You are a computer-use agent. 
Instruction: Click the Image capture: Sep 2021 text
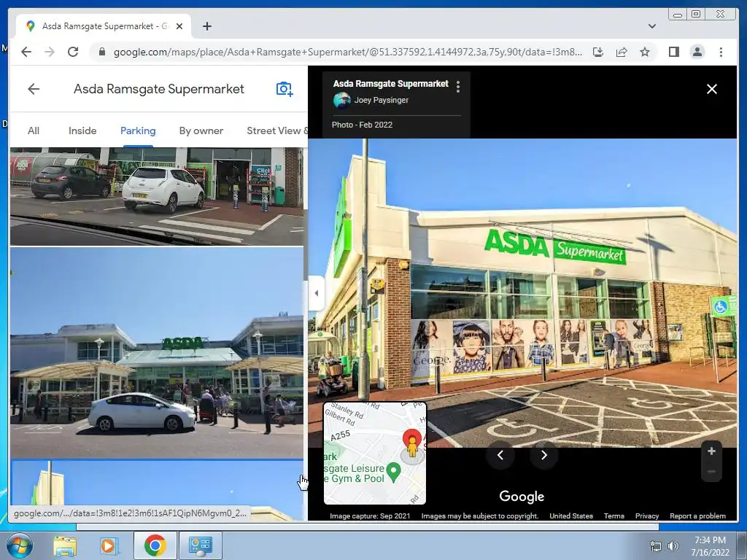pyautogui.click(x=370, y=516)
